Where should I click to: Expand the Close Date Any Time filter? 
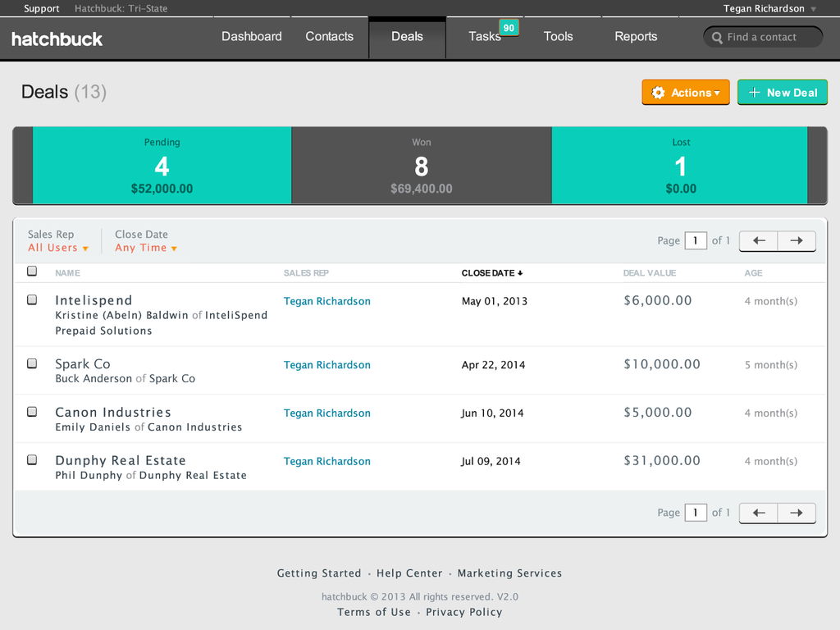[146, 248]
